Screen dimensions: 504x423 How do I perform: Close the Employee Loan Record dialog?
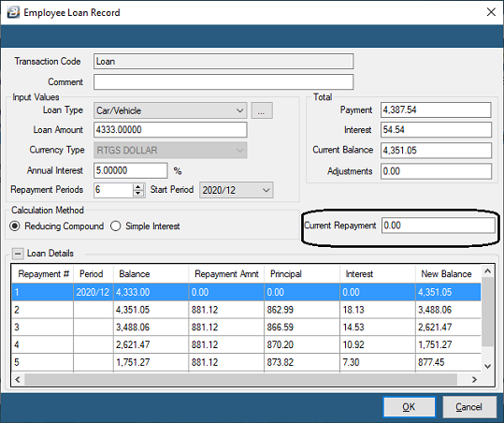491,12
